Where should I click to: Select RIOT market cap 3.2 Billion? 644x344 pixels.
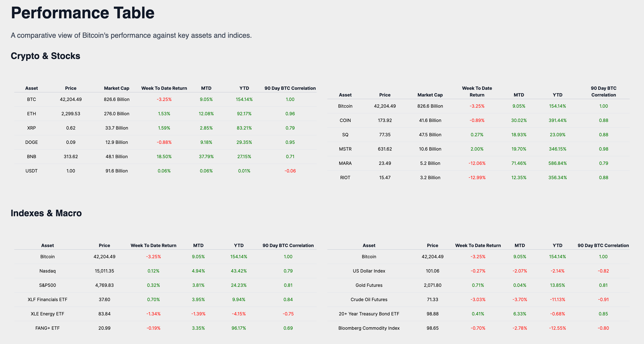point(430,178)
